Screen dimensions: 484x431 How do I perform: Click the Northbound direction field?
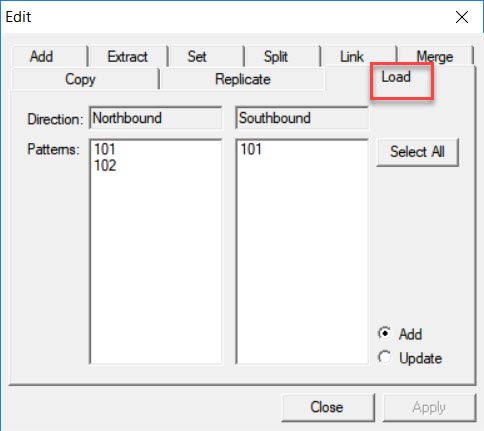click(x=156, y=118)
